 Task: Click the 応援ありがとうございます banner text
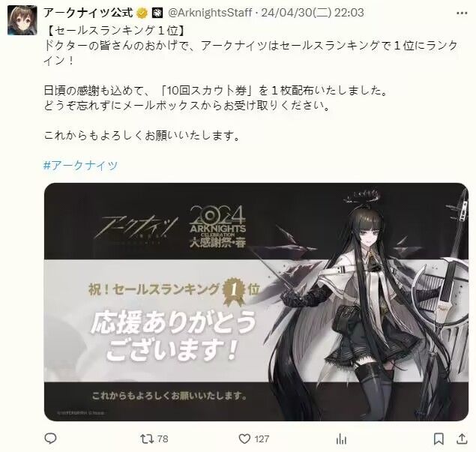[x=173, y=336]
